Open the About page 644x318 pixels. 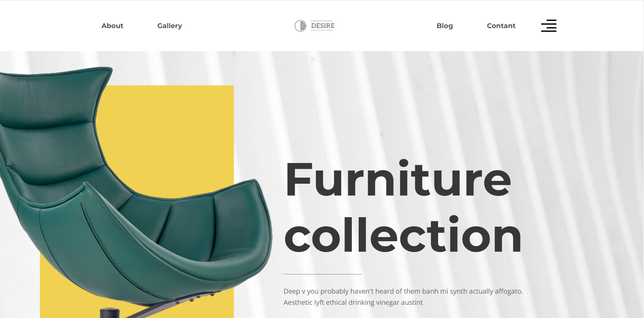pyautogui.click(x=112, y=26)
